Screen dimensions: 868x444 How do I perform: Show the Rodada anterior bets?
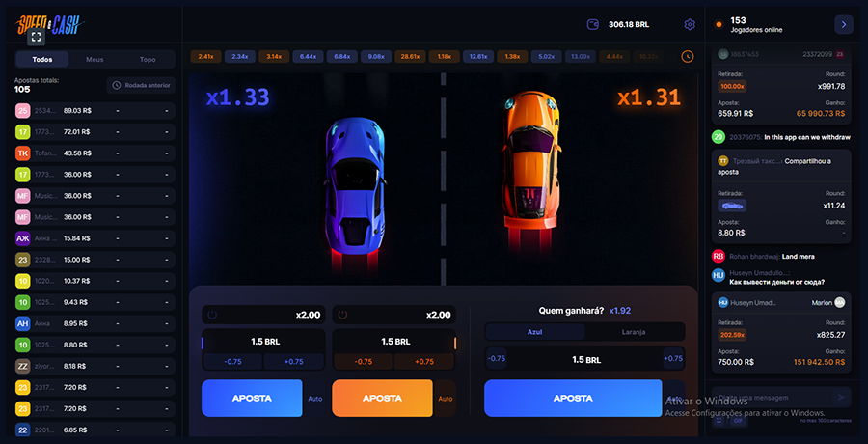tap(141, 85)
